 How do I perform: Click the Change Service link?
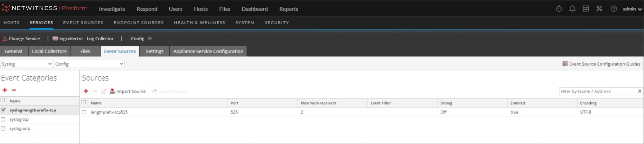(24, 39)
